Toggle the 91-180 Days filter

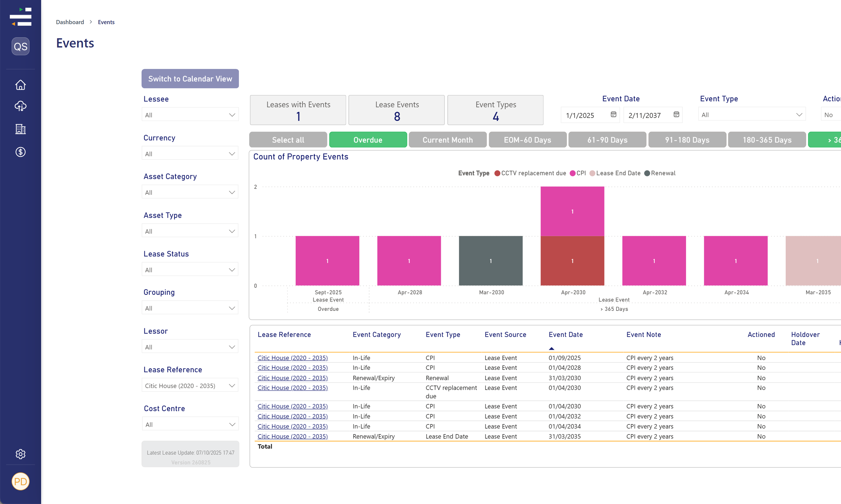687,140
